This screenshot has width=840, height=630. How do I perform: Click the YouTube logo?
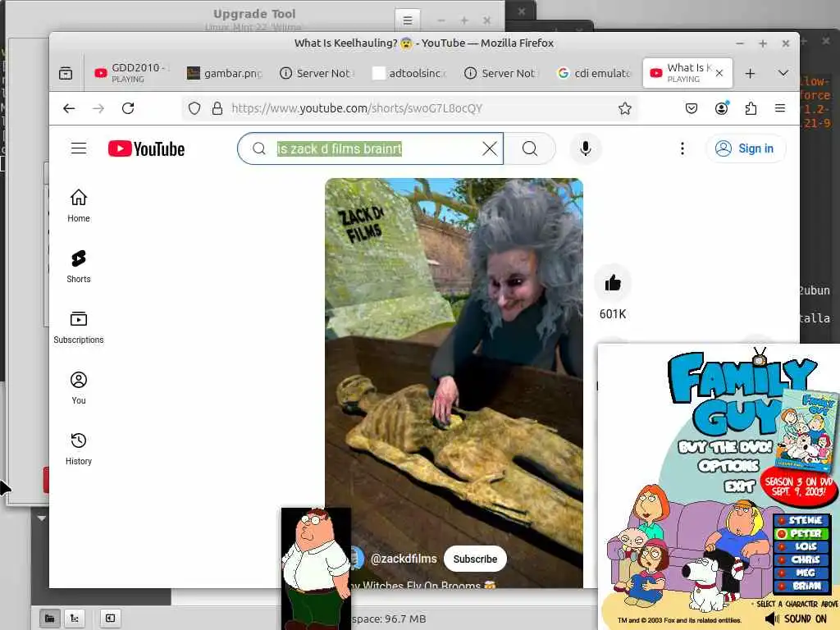[146, 149]
